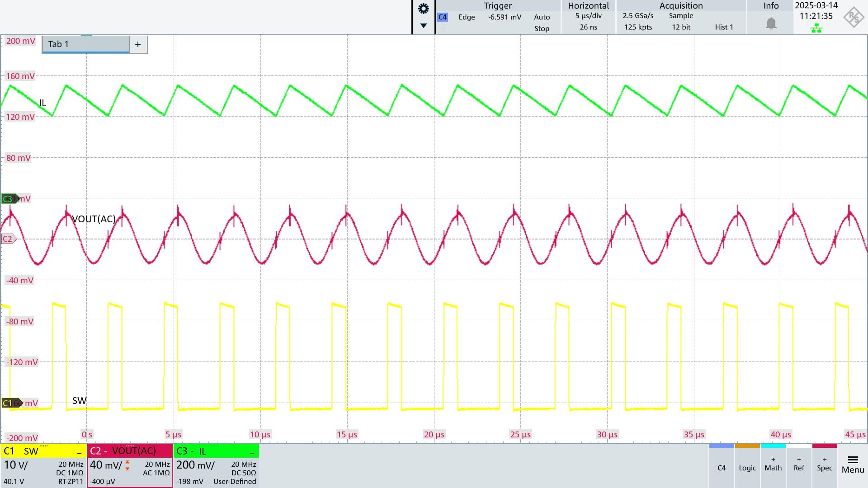This screenshot has height=488, width=868.
Task: Click the notification bell in the Info section
Action: 771,23
